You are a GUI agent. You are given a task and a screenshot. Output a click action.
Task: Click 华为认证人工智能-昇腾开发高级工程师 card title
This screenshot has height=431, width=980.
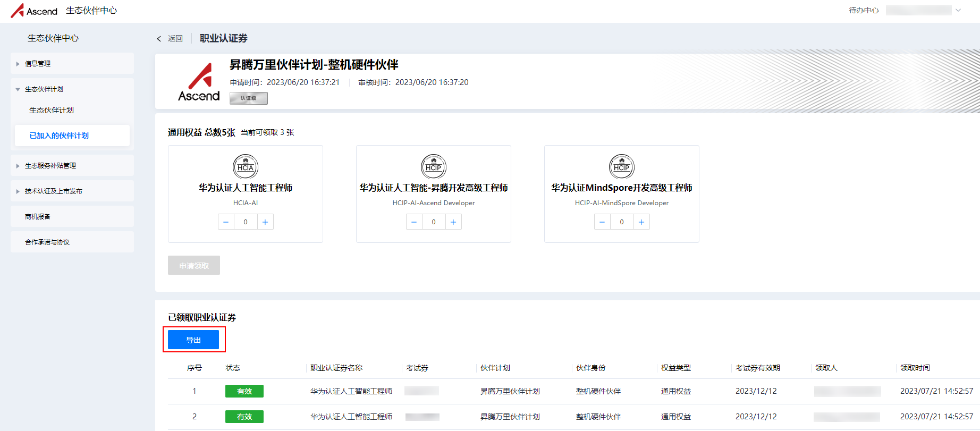pyautogui.click(x=434, y=188)
